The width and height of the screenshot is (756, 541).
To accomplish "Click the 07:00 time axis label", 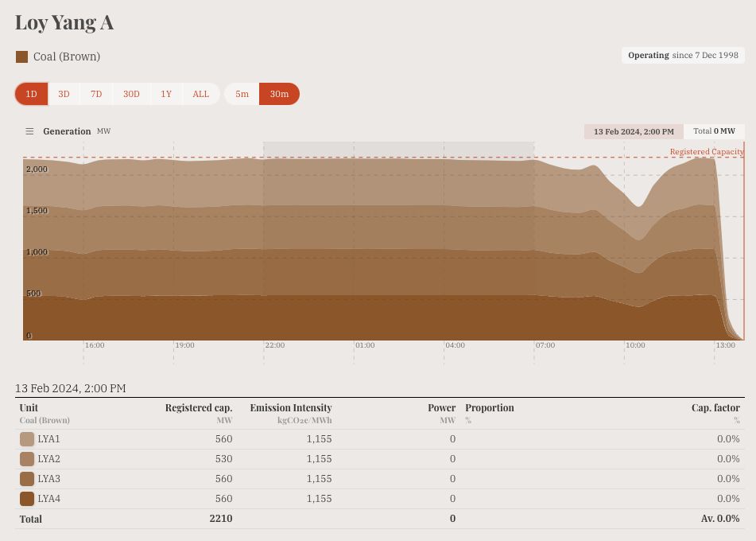I will pyautogui.click(x=545, y=345).
